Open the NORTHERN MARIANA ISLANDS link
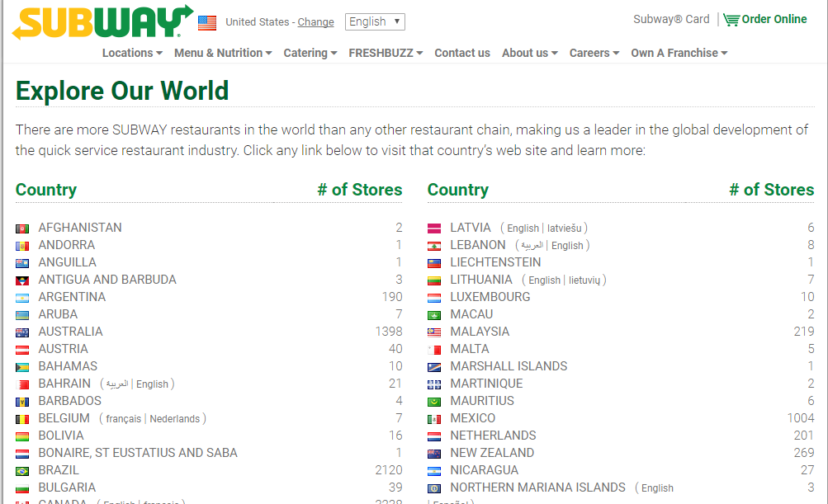 click(537, 488)
